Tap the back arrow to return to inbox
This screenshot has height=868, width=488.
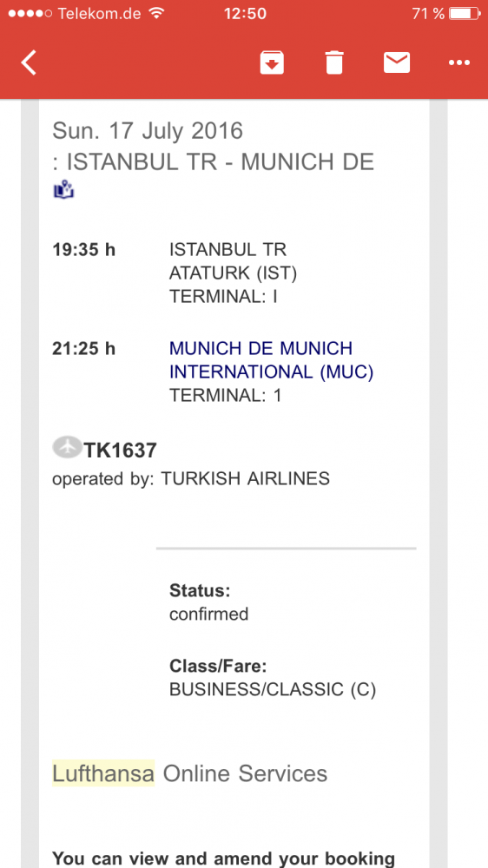pos(29,62)
